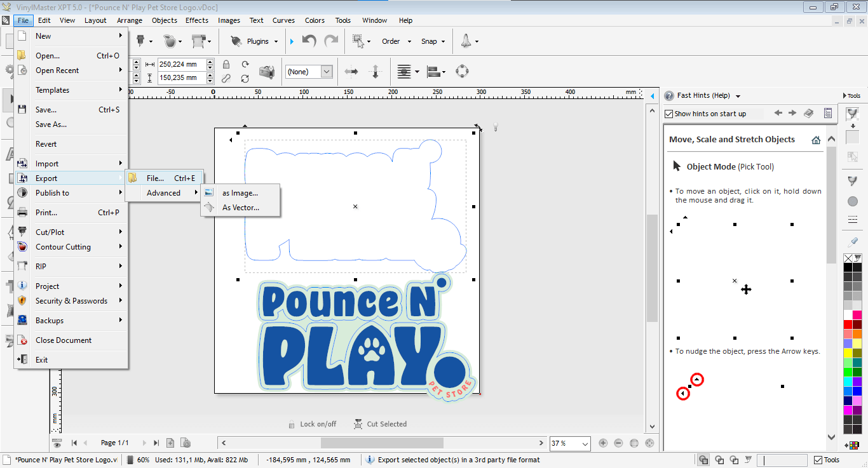Click the chain link icon below padlock

pos(226,78)
